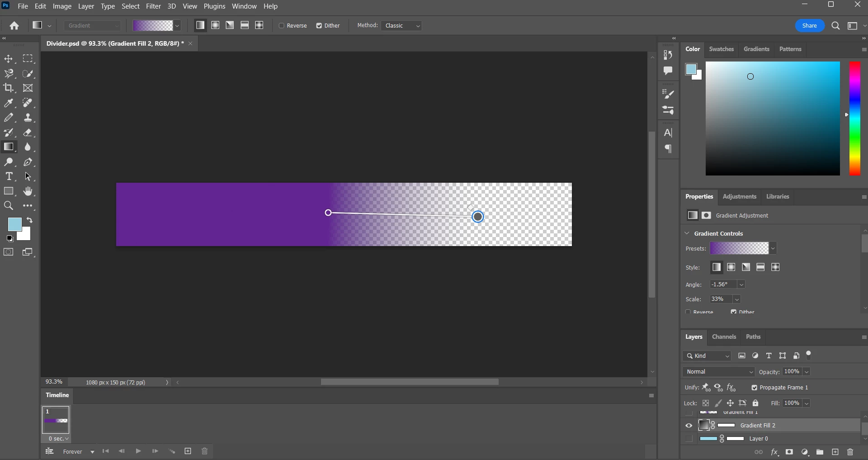Select the Zoom tool
868x460 pixels.
9,206
